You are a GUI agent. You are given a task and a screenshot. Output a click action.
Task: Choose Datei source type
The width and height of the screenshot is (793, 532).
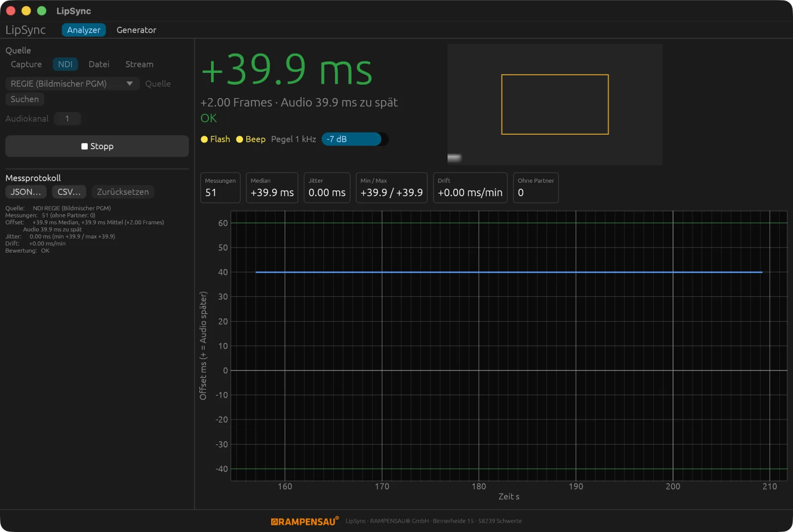tap(99, 64)
